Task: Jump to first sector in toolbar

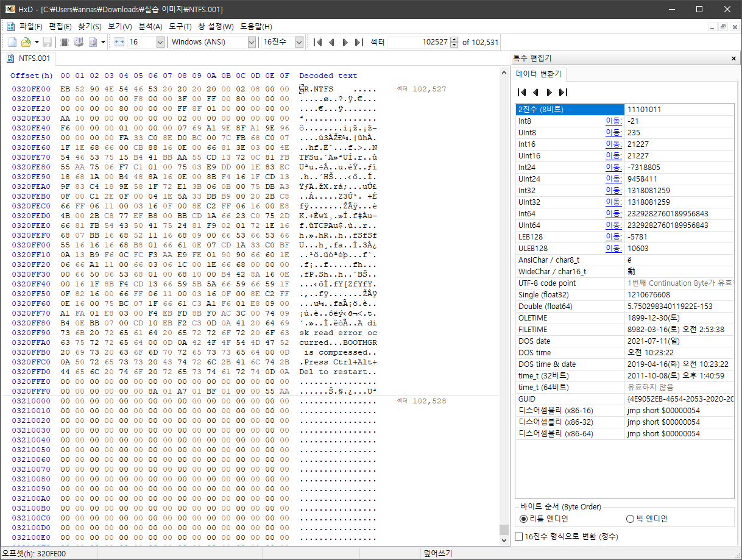Action: [318, 42]
